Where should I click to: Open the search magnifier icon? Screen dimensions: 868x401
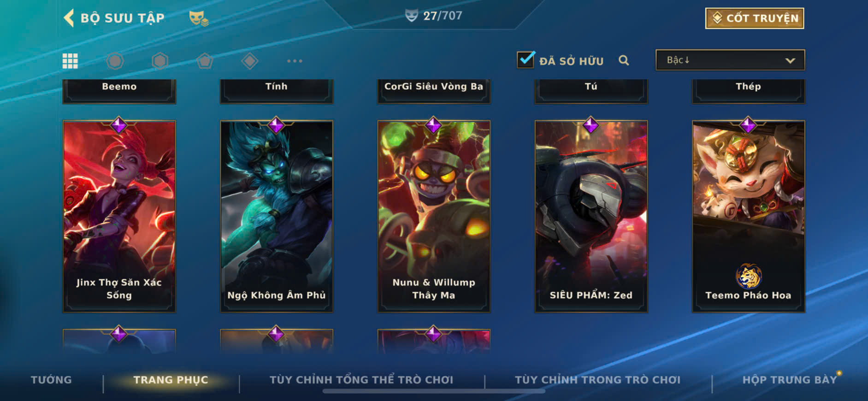pyautogui.click(x=624, y=60)
